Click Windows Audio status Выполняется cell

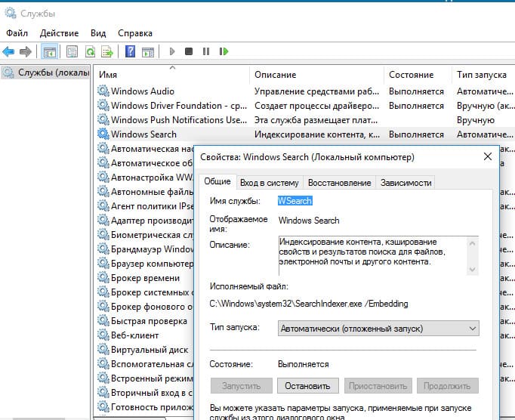coord(416,91)
